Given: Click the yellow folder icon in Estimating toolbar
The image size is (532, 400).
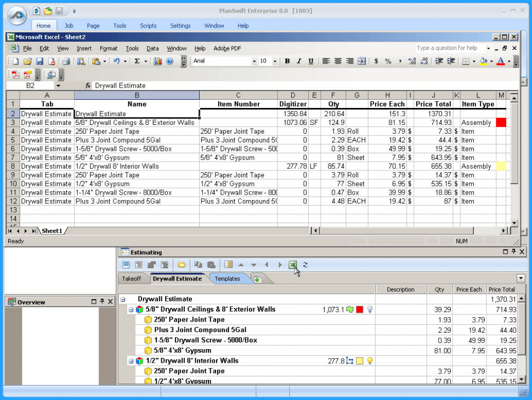Looking at the screenshot, I should coord(182,265).
